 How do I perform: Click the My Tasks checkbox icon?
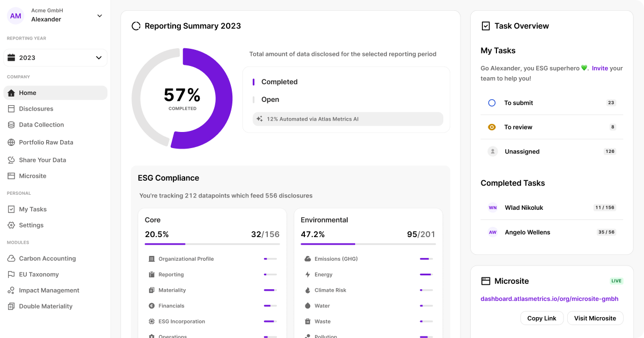(x=11, y=209)
